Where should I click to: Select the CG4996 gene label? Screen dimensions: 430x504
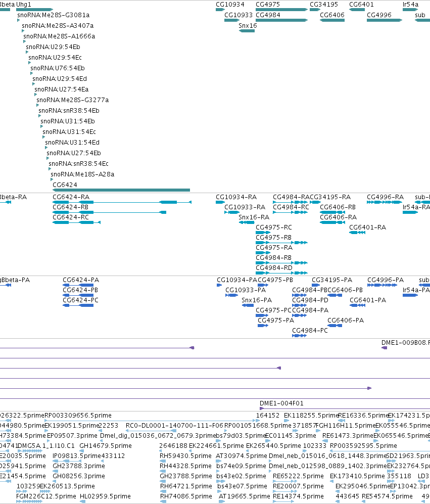(379, 15)
